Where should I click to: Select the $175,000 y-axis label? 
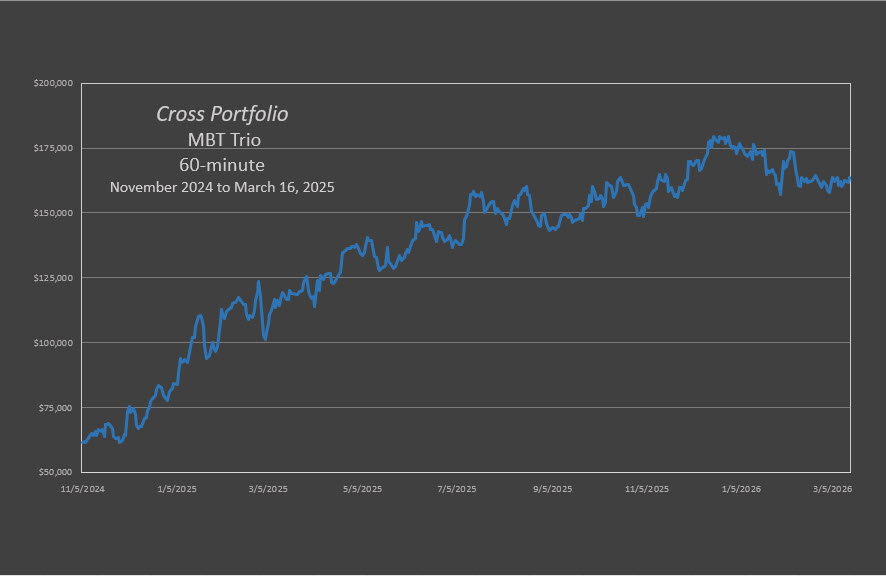[54, 148]
